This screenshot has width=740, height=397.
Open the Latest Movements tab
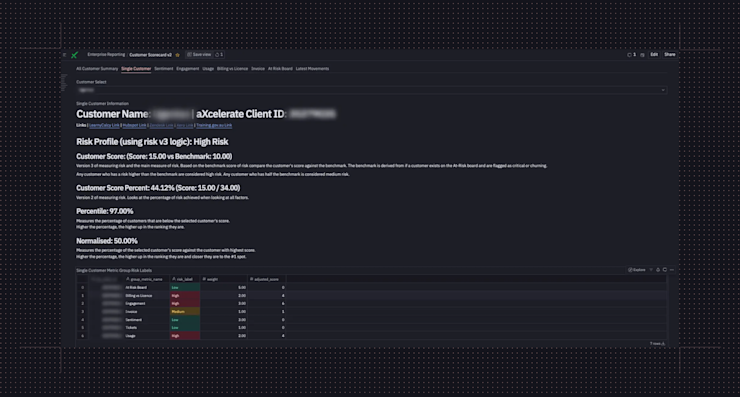(312, 69)
